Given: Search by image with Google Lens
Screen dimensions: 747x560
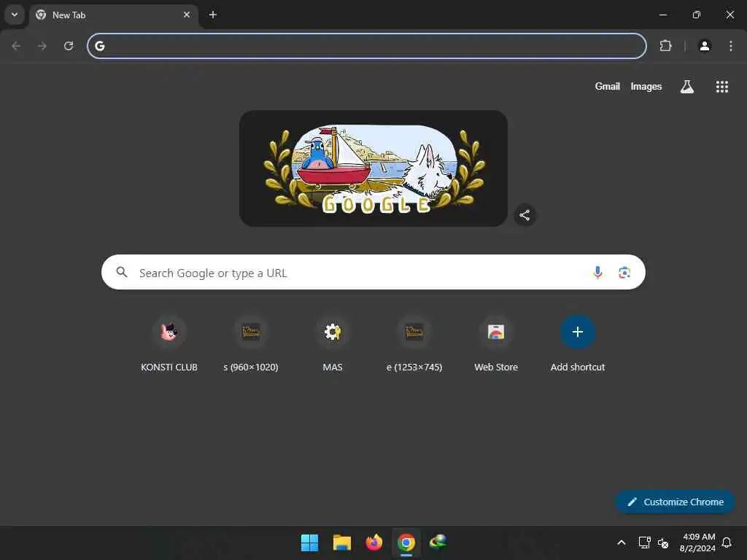Looking at the screenshot, I should tap(624, 273).
